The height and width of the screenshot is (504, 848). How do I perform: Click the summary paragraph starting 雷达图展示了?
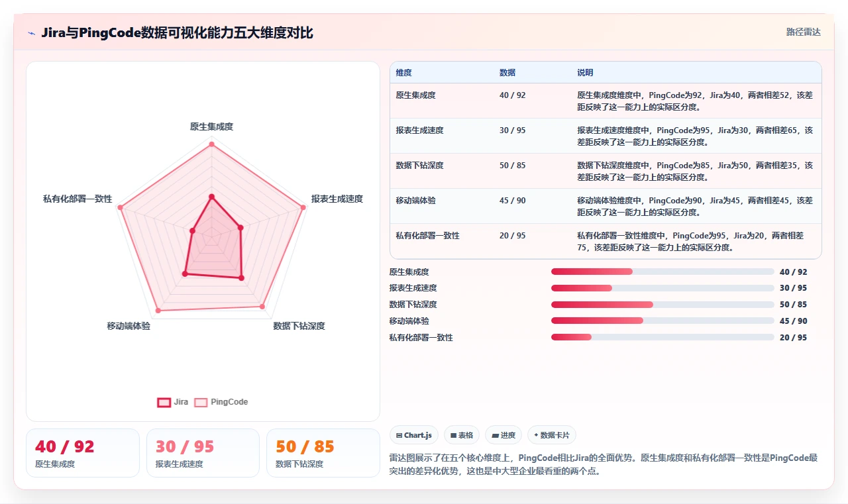pyautogui.click(x=604, y=465)
